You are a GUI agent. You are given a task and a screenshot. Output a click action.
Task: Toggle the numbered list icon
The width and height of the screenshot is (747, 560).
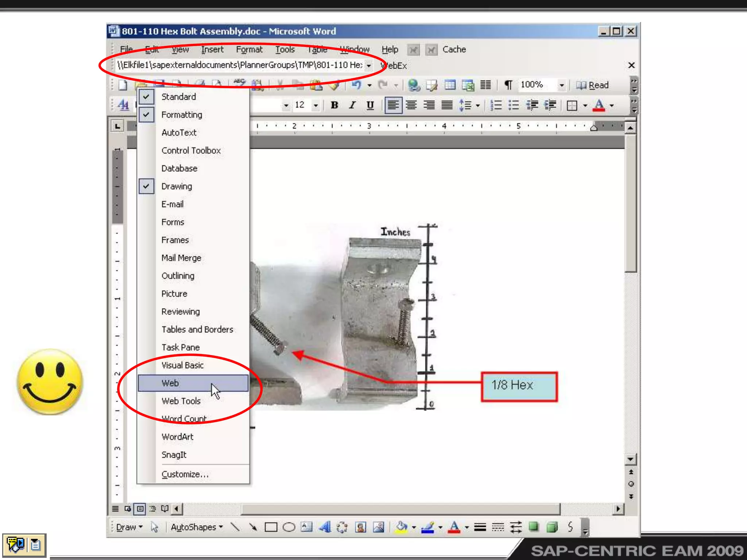[496, 105]
